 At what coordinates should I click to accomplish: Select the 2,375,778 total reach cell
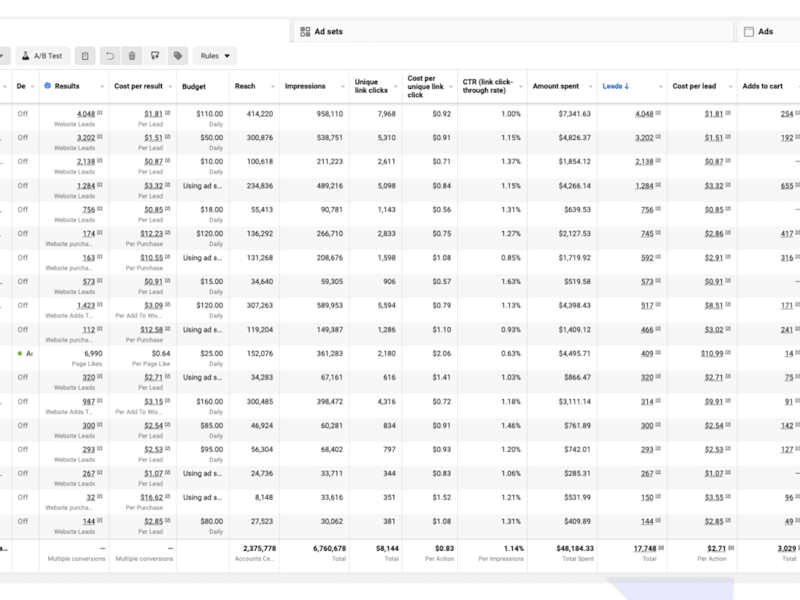point(254,553)
